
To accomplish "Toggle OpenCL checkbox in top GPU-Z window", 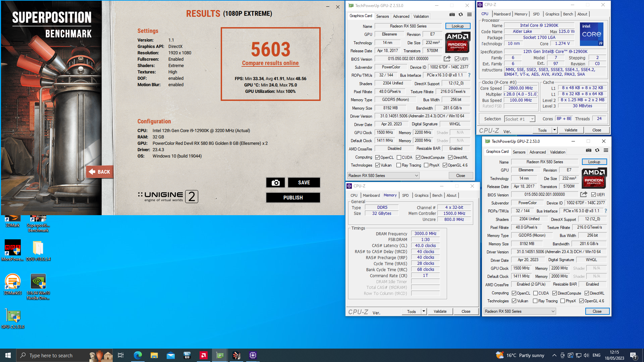I will pyautogui.click(x=378, y=158).
